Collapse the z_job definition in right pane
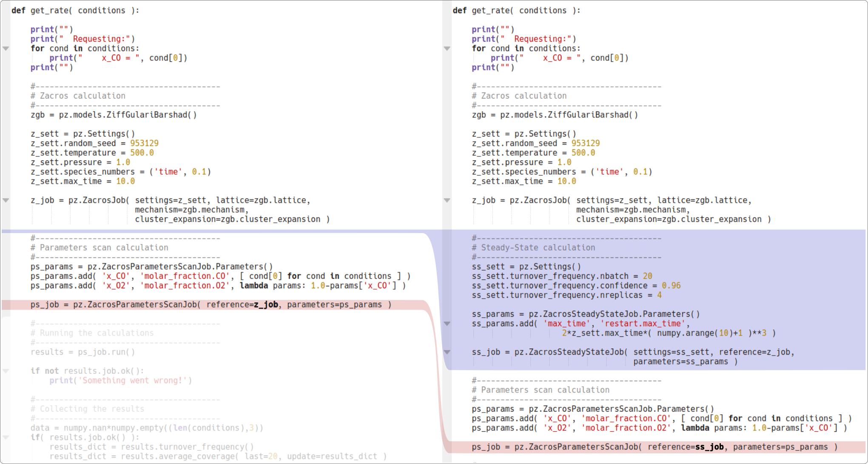The height and width of the screenshot is (464, 868). point(447,200)
